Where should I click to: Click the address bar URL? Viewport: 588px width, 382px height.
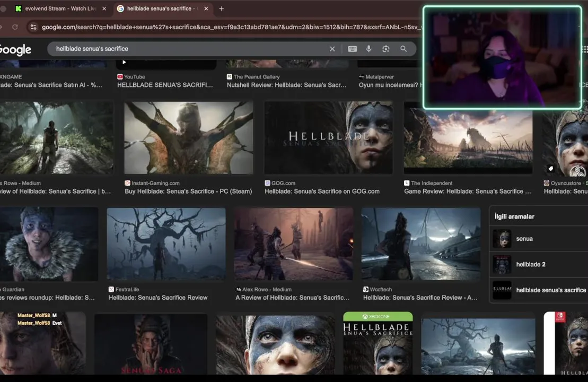231,27
